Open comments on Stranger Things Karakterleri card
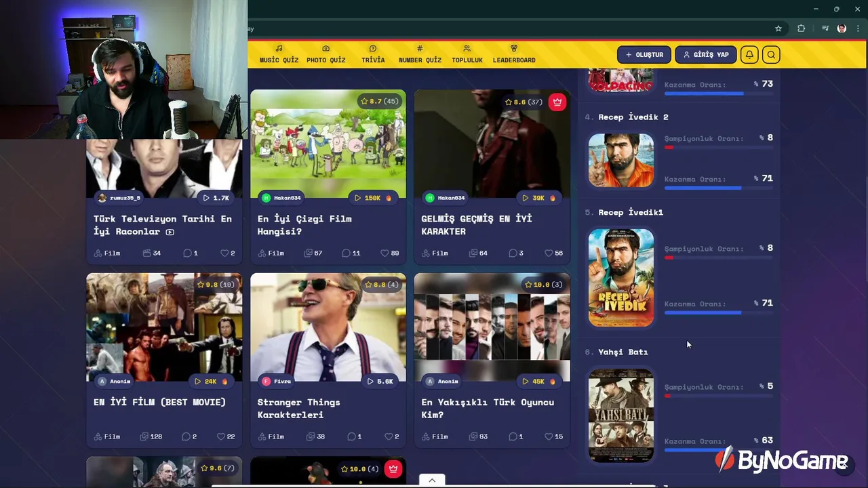 (x=354, y=436)
